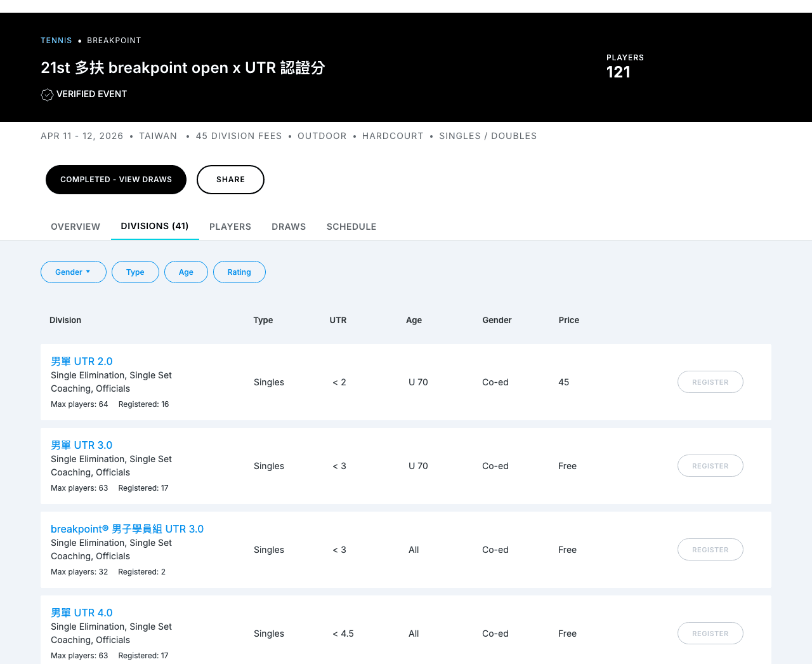Go to the Players tab
Screen dimensions: 812x664
(230, 227)
